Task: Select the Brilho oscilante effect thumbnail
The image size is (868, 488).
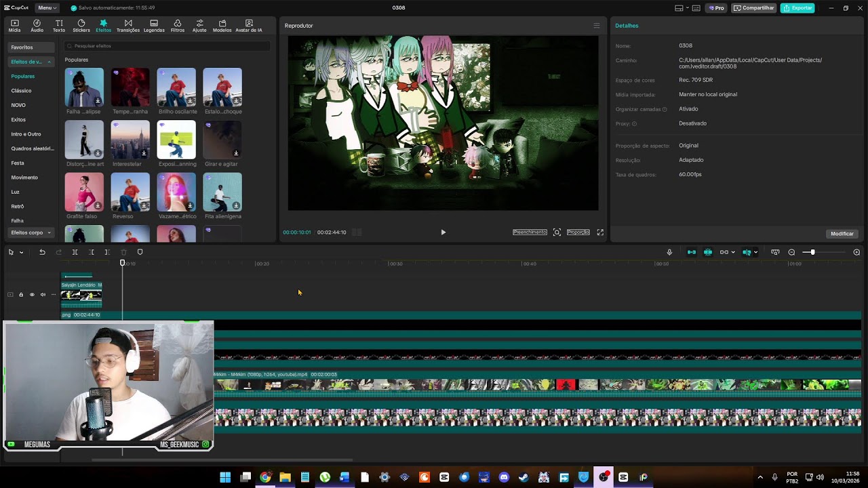Action: [176, 87]
